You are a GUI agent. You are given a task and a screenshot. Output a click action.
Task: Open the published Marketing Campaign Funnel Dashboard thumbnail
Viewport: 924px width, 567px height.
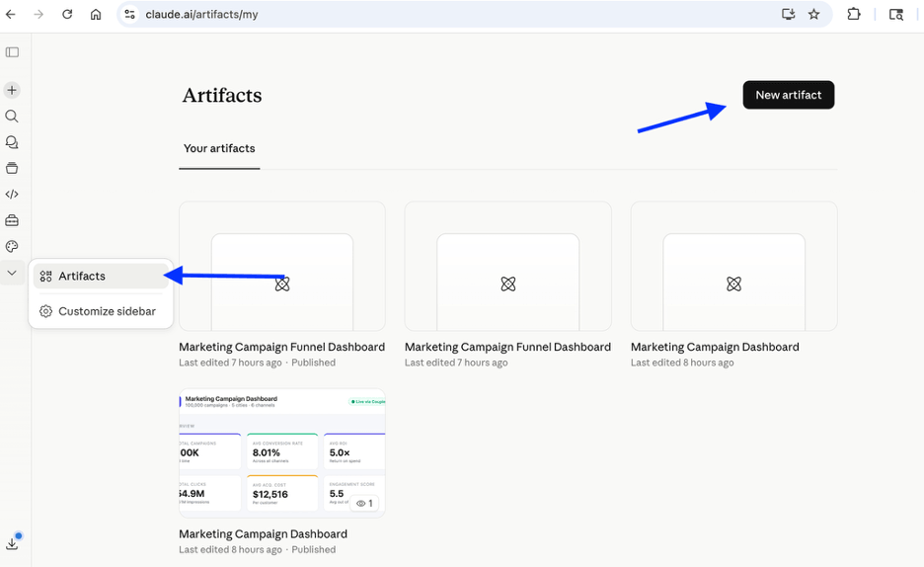pyautogui.click(x=282, y=267)
